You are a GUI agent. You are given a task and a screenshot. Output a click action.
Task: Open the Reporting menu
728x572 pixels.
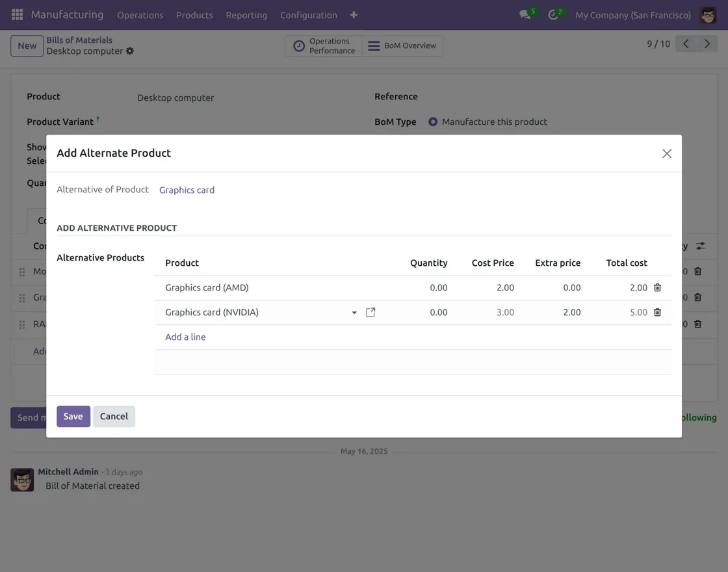pyautogui.click(x=246, y=15)
